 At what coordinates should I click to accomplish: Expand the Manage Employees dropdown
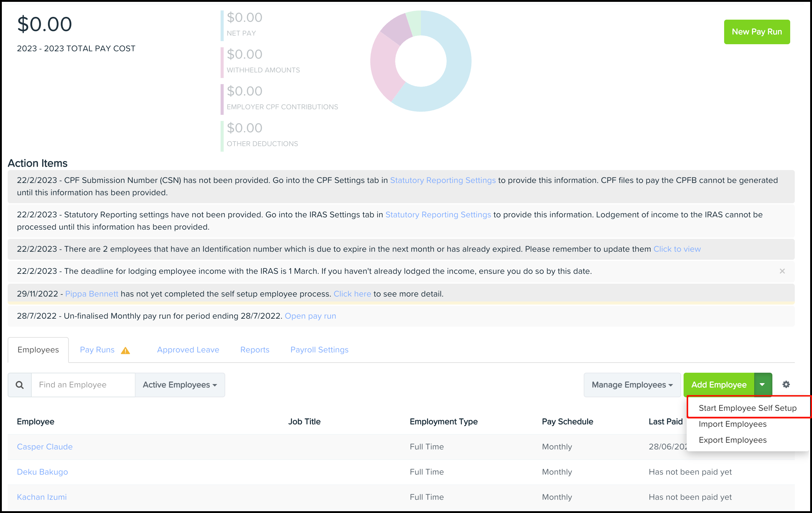632,385
